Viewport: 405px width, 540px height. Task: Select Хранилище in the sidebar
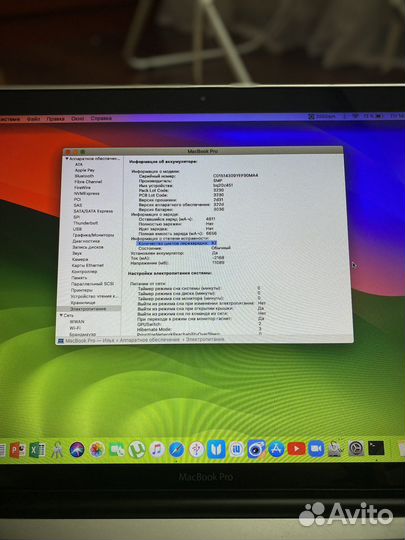[83, 302]
